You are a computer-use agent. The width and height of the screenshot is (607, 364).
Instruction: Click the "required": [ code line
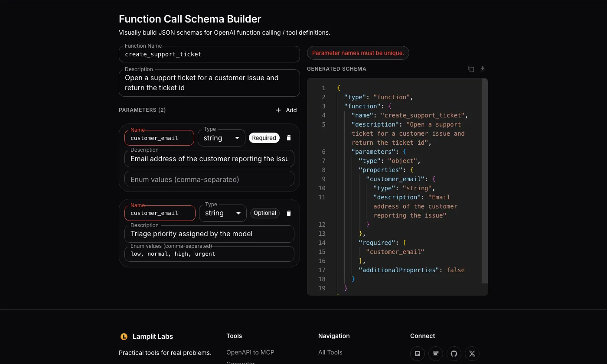[x=382, y=243]
